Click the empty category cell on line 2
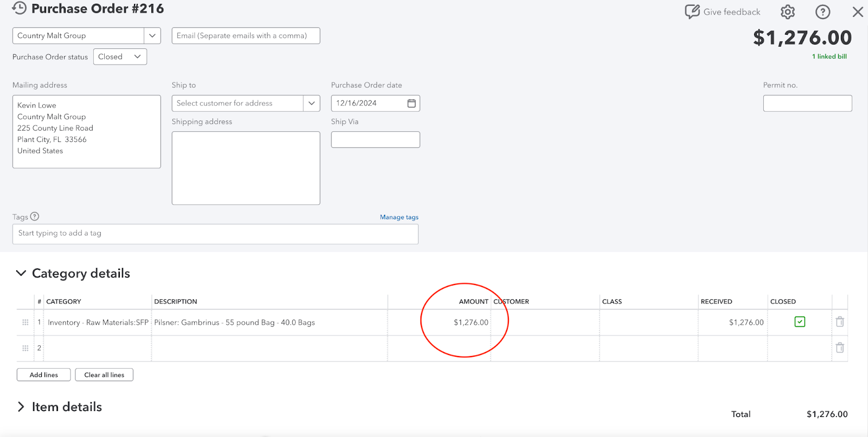Image resolution: width=868 pixels, height=437 pixels. coord(98,348)
